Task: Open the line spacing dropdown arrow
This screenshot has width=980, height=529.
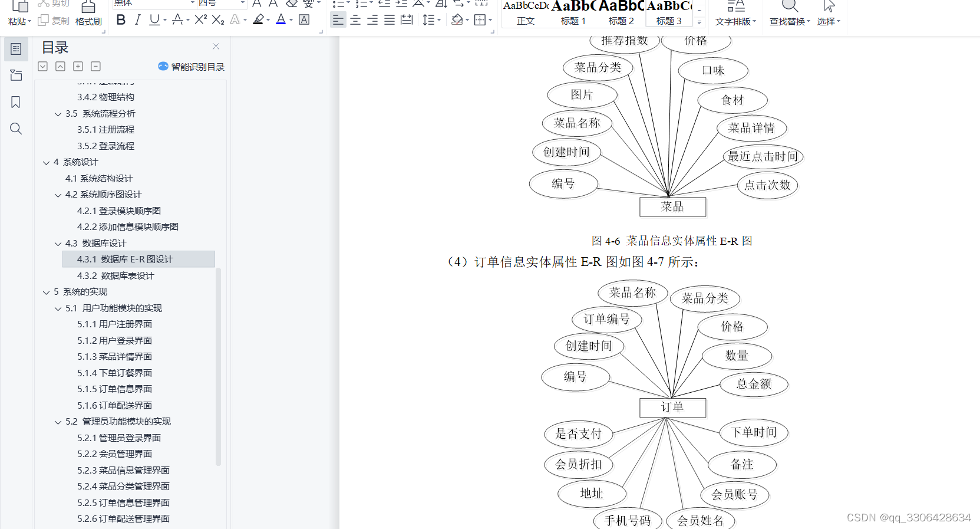Action: pyautogui.click(x=439, y=20)
